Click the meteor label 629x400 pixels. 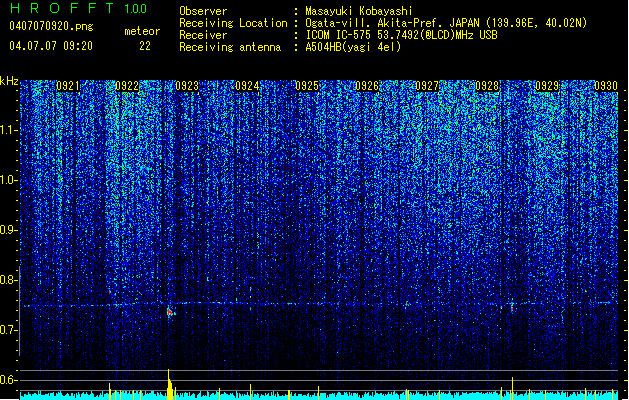pyautogui.click(x=142, y=31)
